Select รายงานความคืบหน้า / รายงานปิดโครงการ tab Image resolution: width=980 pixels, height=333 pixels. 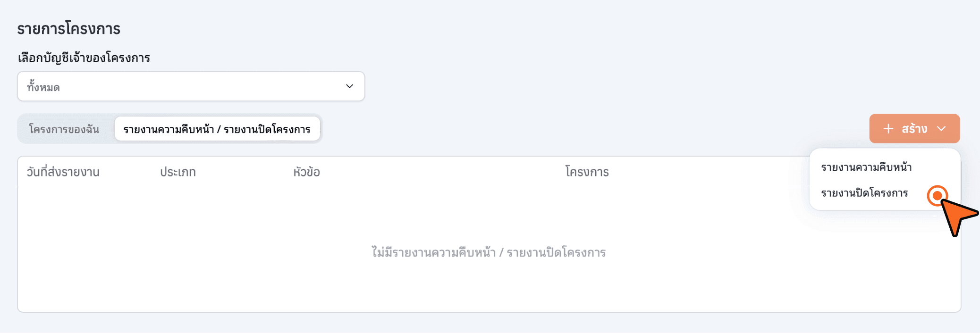(x=217, y=129)
